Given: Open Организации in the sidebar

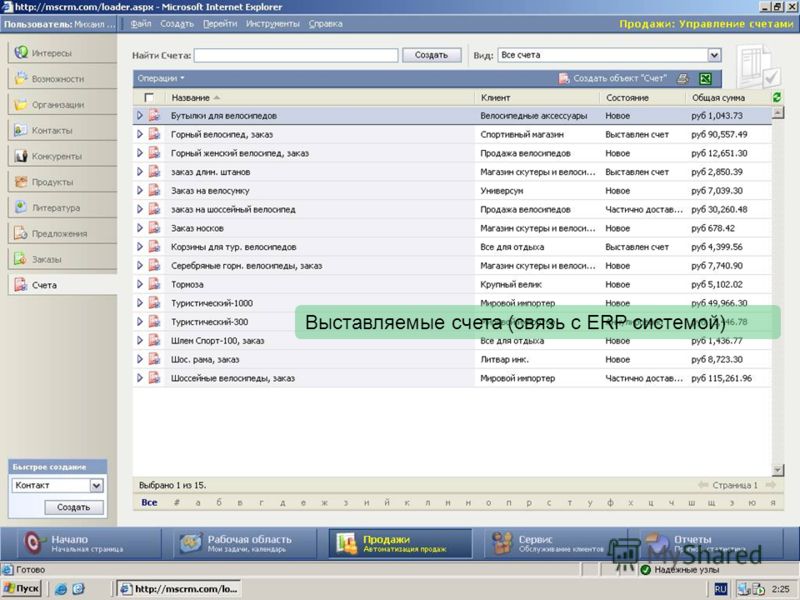Looking at the screenshot, I should pos(62,105).
